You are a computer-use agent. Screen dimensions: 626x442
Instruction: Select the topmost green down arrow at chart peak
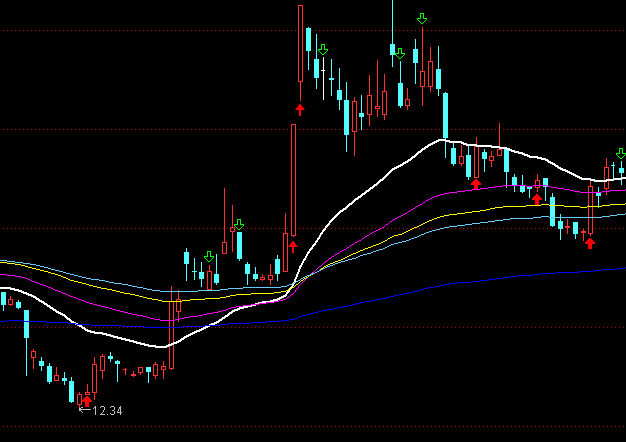tap(422, 19)
